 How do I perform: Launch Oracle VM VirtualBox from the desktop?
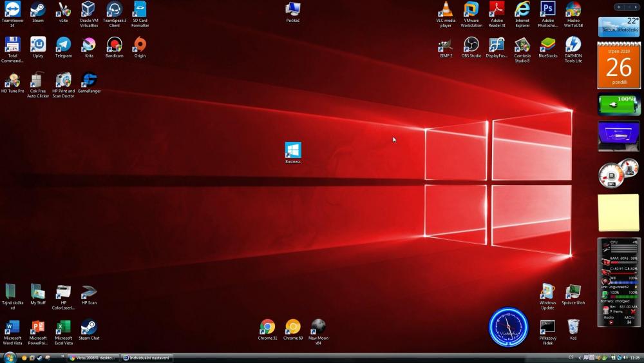click(x=89, y=10)
